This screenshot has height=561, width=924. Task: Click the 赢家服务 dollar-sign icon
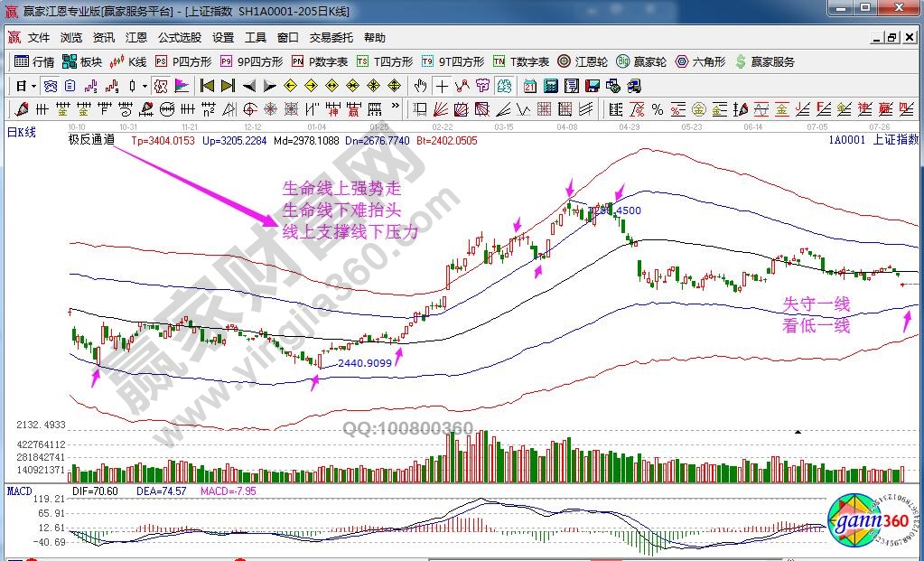point(741,62)
